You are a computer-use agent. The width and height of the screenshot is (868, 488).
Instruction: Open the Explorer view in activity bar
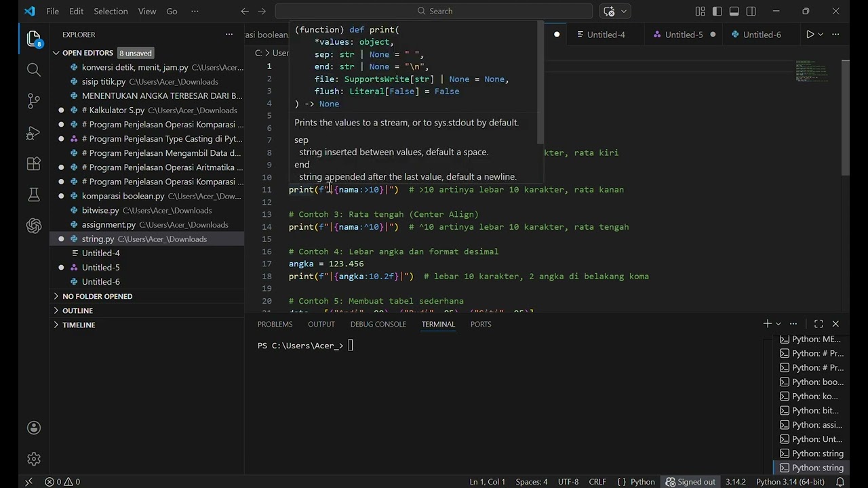(34, 39)
